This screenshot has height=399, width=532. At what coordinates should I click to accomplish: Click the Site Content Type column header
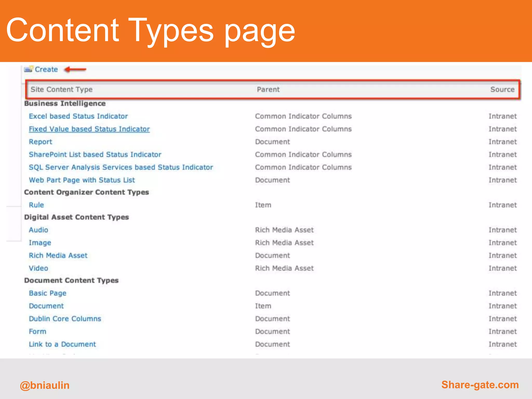[x=62, y=89]
